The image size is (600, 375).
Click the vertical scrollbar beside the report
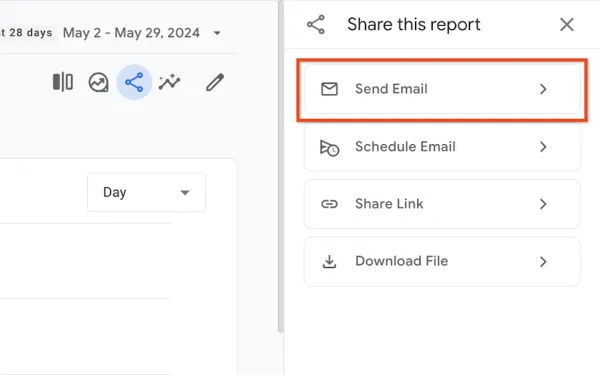[x=281, y=166]
